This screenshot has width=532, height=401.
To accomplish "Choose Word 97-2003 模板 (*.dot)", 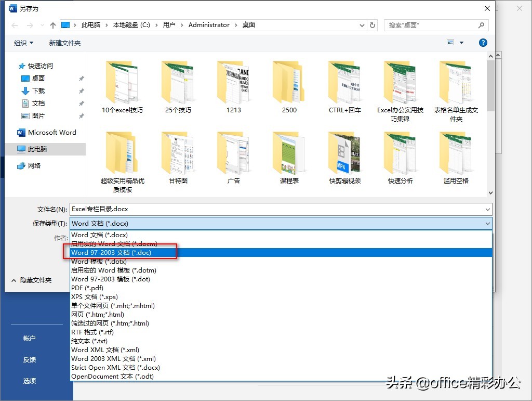I will pos(281,279).
